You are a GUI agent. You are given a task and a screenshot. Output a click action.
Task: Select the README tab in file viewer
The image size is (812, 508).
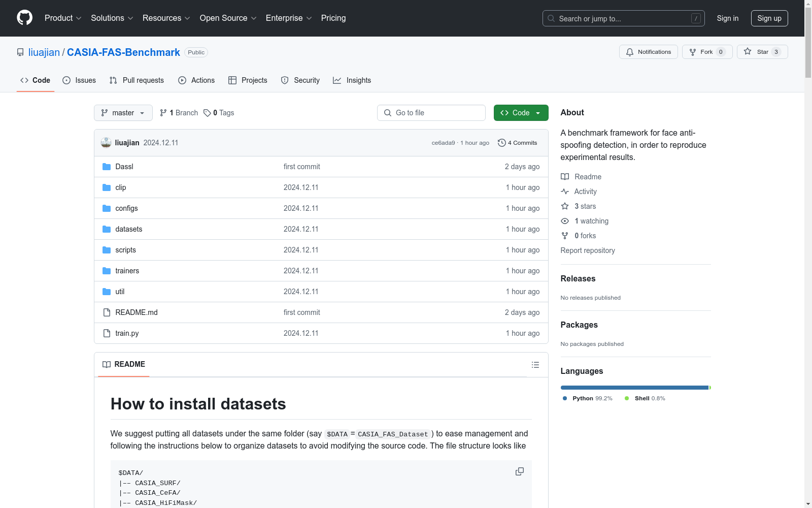[x=124, y=364]
